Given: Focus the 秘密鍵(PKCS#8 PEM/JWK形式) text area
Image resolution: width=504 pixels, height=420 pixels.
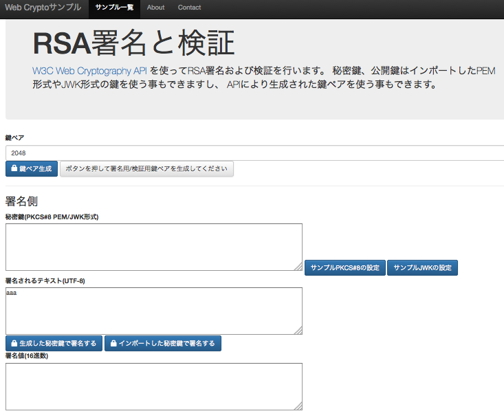Looking at the screenshot, I should [x=154, y=247].
